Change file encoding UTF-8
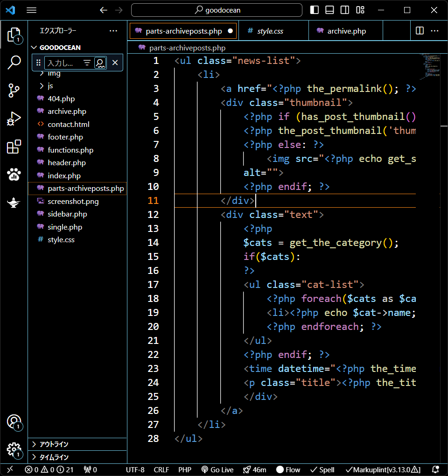Image resolution: width=448 pixels, height=476 pixels. pyautogui.click(x=135, y=469)
